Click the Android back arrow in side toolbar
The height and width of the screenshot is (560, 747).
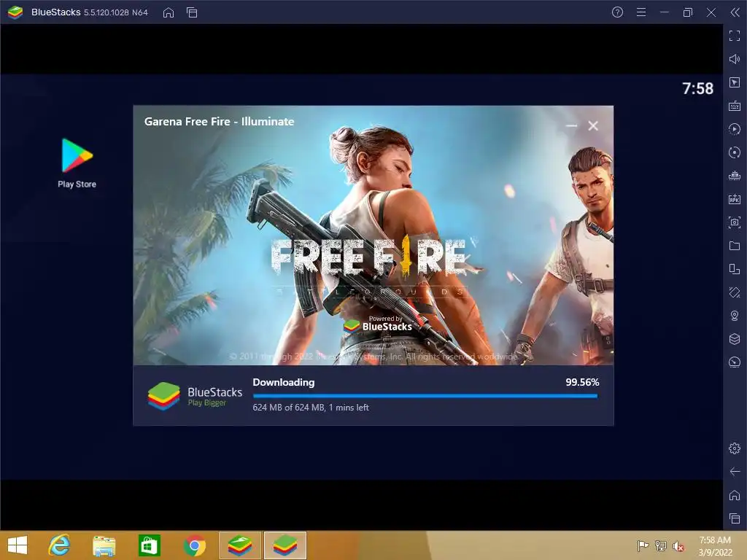pyautogui.click(x=735, y=472)
